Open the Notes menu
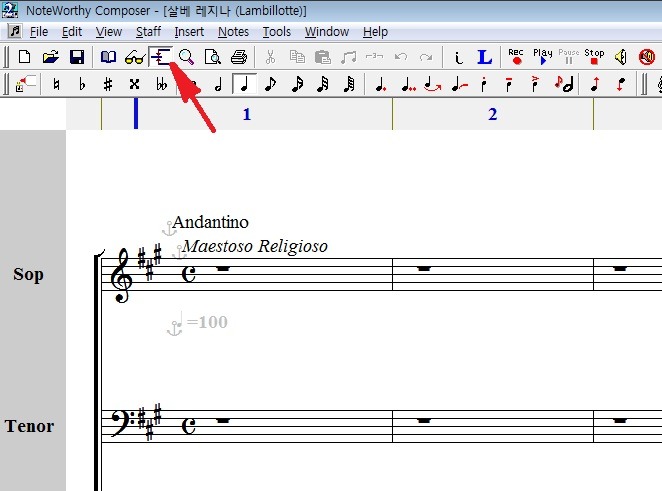Screen dimensions: 662x491 pyautogui.click(x=233, y=32)
